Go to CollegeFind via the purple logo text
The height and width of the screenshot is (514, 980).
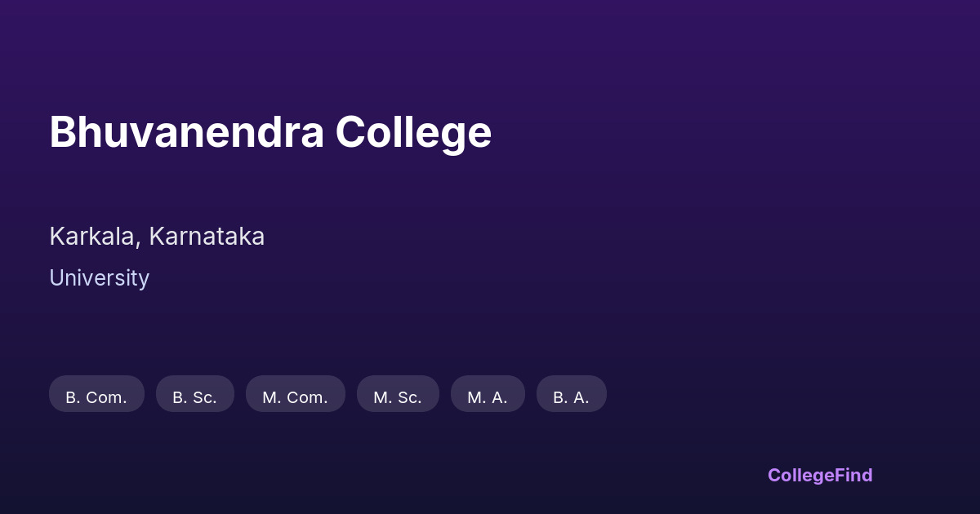coord(819,475)
